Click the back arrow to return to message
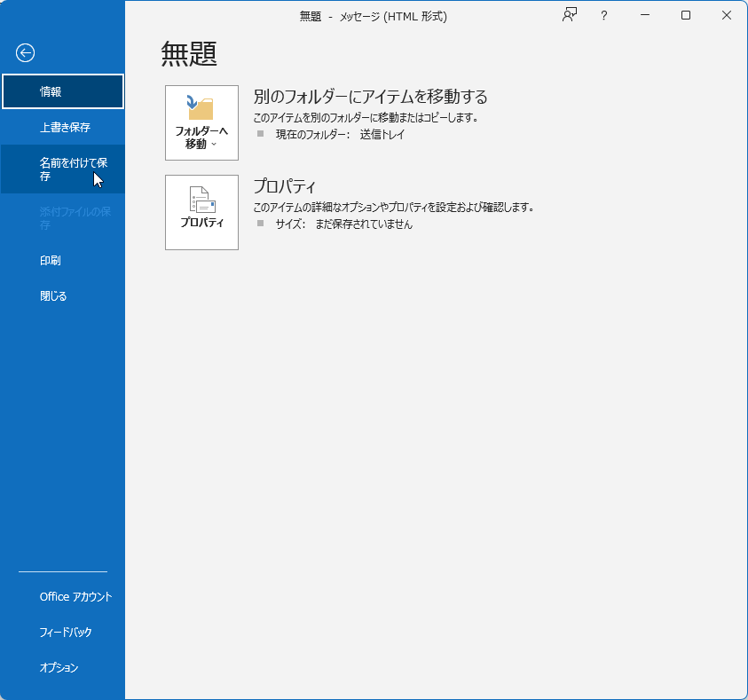 click(x=25, y=53)
